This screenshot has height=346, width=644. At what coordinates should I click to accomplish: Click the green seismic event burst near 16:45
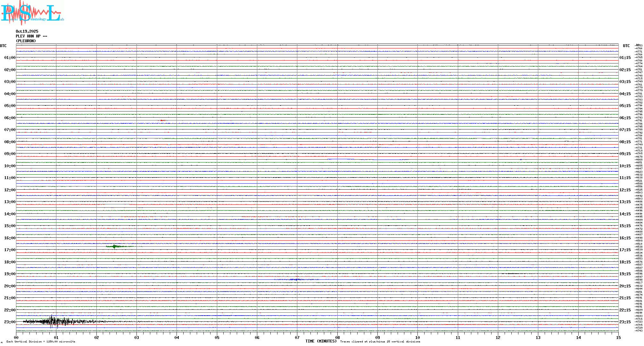tap(115, 246)
